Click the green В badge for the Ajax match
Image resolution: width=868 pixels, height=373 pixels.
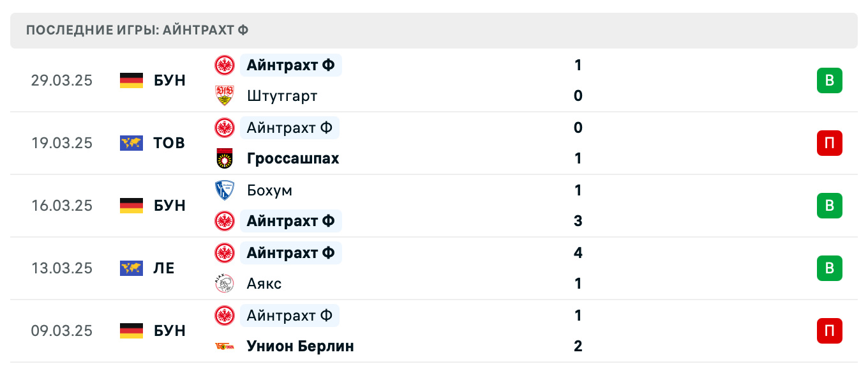[x=829, y=268]
